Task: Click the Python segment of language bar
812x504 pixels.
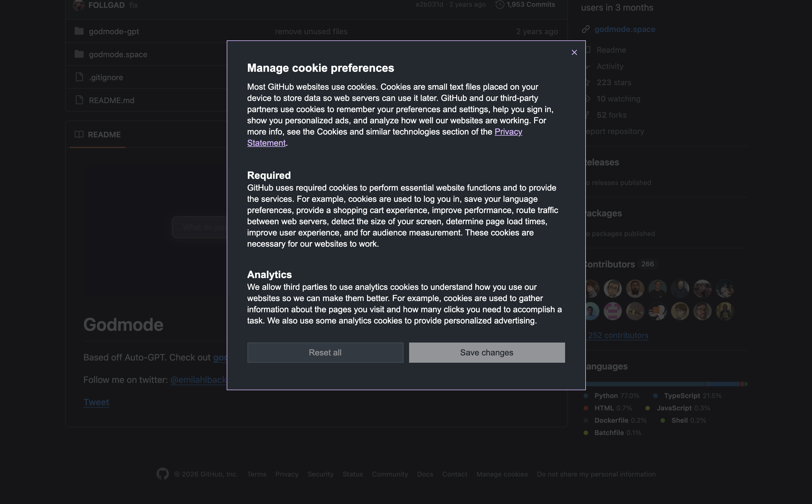Action: (x=644, y=384)
